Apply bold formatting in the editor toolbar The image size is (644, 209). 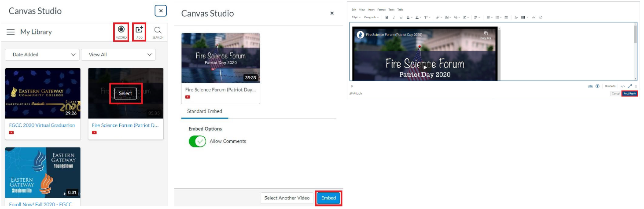click(387, 17)
